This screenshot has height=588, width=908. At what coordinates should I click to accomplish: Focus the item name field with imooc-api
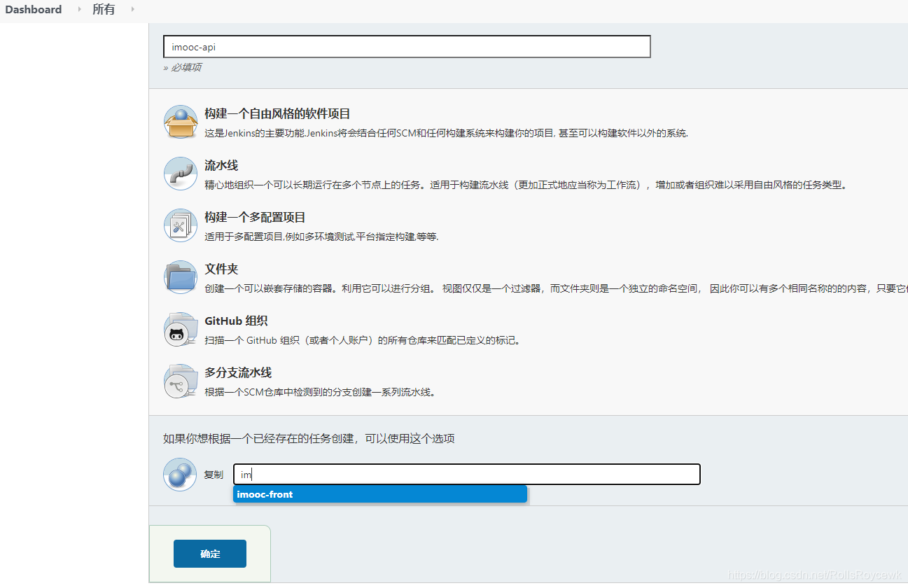(407, 47)
